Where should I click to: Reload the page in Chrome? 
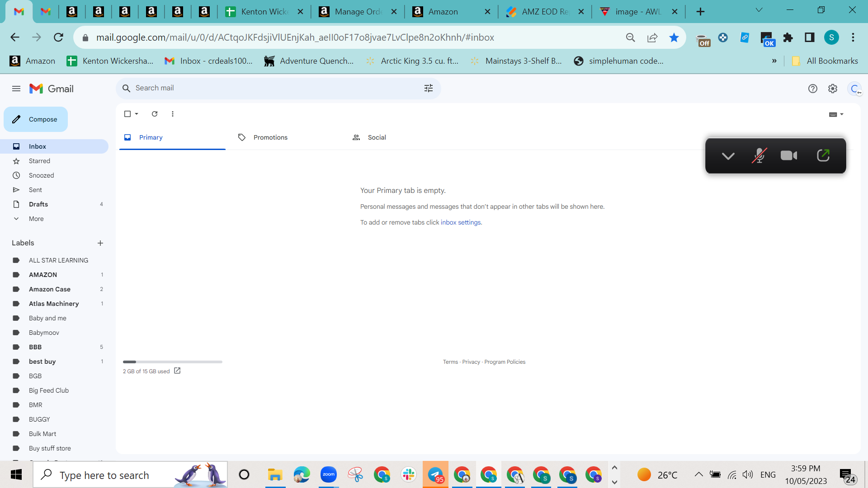pos(58,38)
